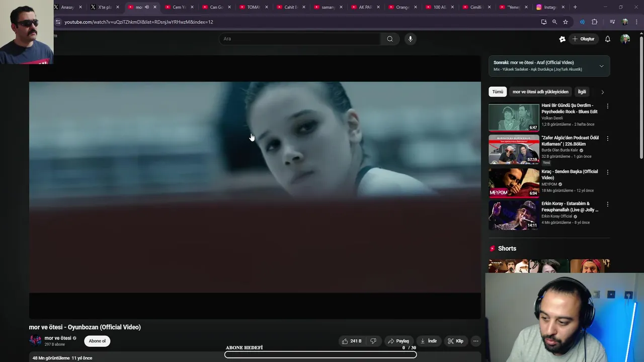Bookmark this page with the star icon

tap(566, 22)
